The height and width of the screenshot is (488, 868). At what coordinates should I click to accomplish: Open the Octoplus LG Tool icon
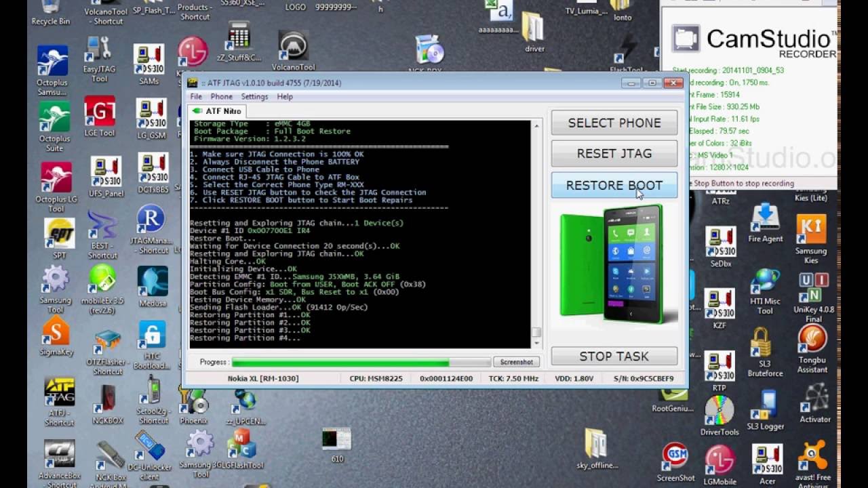tap(56, 188)
